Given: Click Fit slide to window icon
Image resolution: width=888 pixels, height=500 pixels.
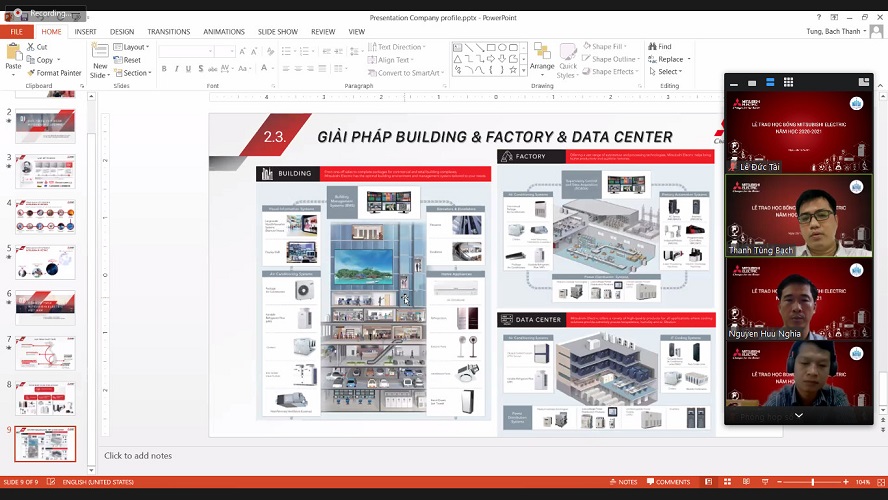Looking at the screenshot, I should click(878, 482).
